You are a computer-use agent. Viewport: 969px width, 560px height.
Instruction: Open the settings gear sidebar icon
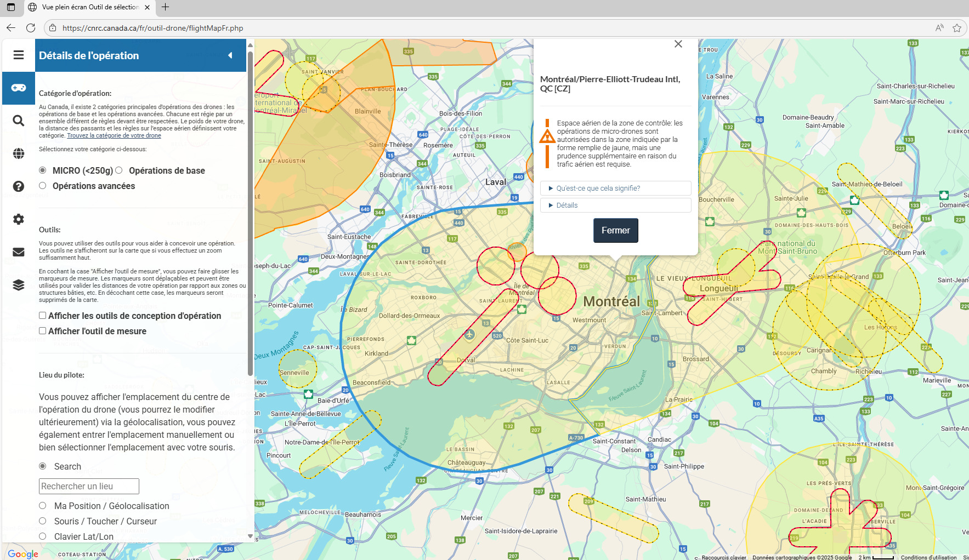pyautogui.click(x=19, y=219)
